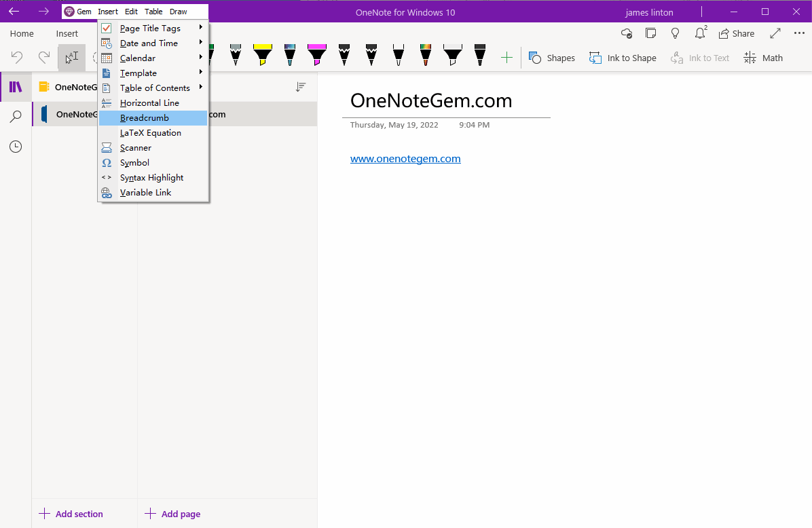Screen dimensions: 812x528
Task: Open the Gem menu
Action: 77,12
